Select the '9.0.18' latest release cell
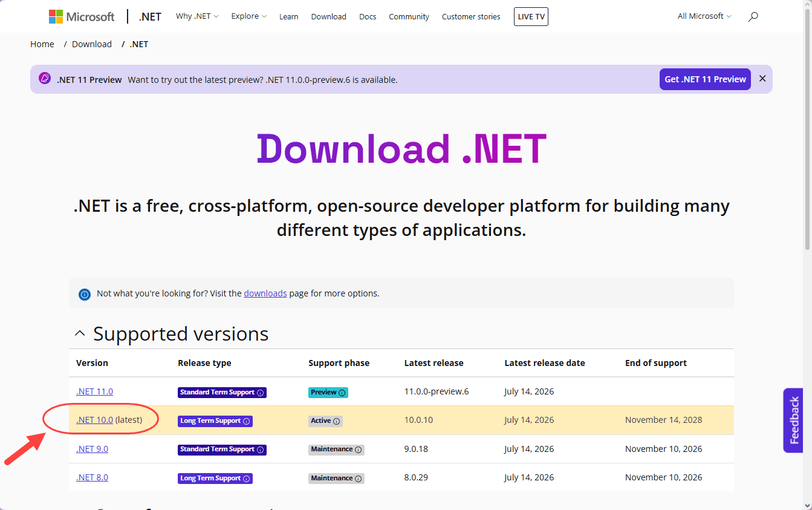 pyautogui.click(x=416, y=449)
